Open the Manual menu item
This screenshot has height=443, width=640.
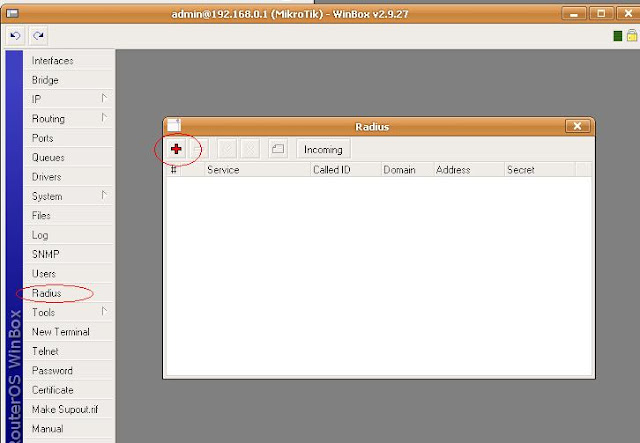click(x=69, y=429)
